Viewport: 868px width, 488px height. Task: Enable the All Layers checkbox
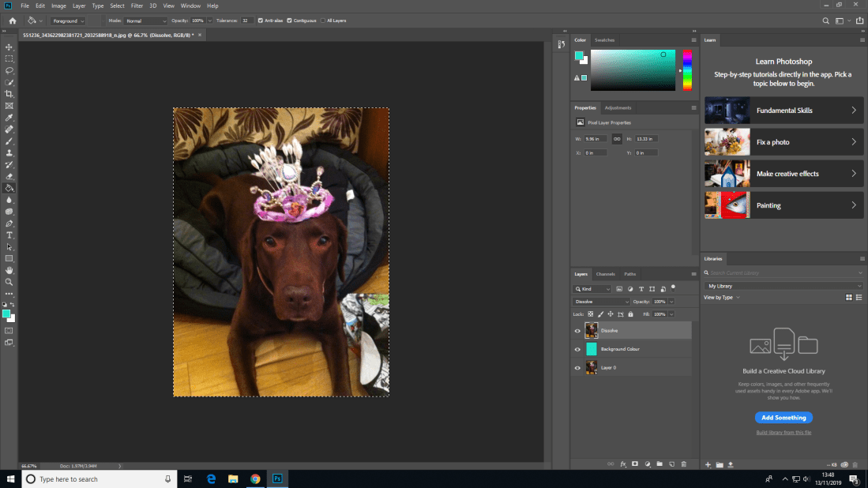pyautogui.click(x=322, y=21)
